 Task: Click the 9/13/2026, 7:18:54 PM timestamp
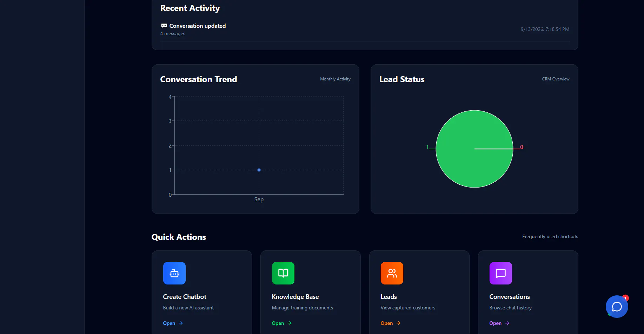pyautogui.click(x=545, y=29)
